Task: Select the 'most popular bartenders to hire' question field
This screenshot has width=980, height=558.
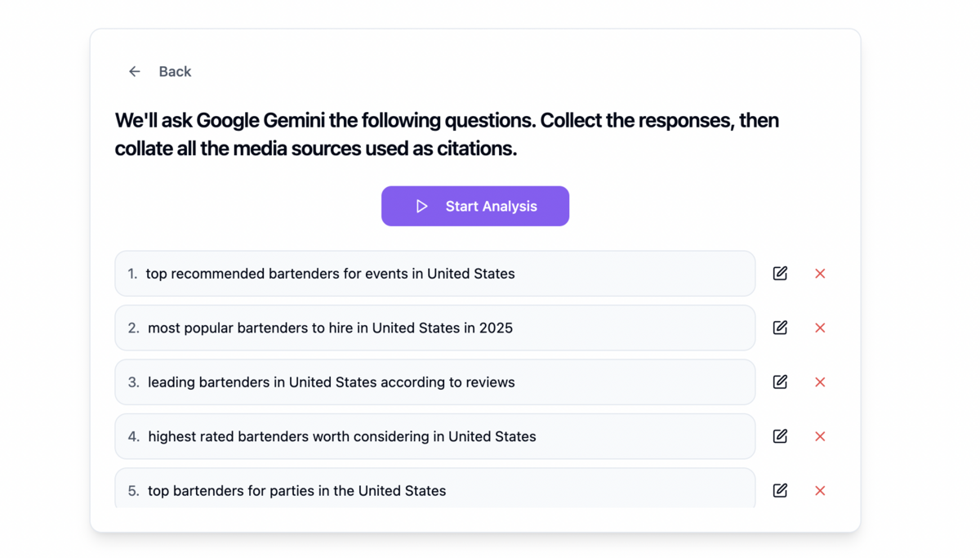Action: pos(434,328)
